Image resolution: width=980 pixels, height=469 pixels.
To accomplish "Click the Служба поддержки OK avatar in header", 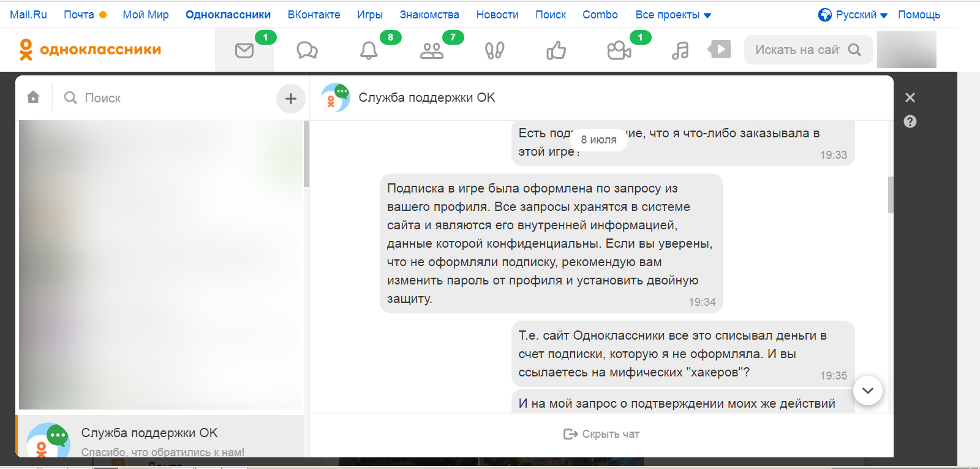I will coord(336,97).
